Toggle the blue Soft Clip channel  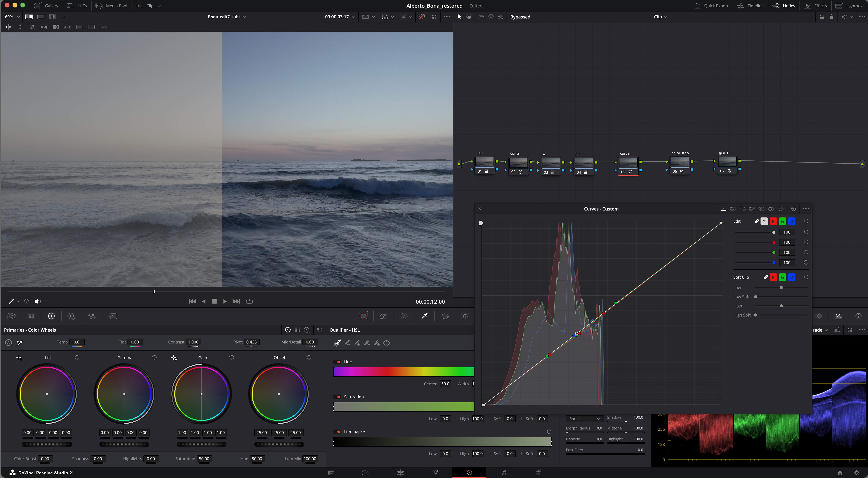[792, 278]
